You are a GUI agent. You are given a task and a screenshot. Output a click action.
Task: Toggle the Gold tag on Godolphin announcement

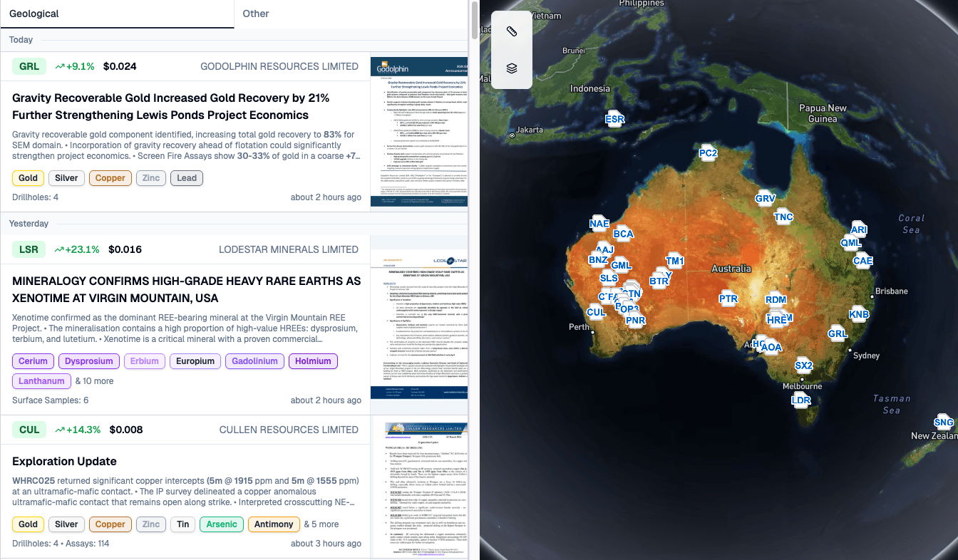click(x=29, y=178)
